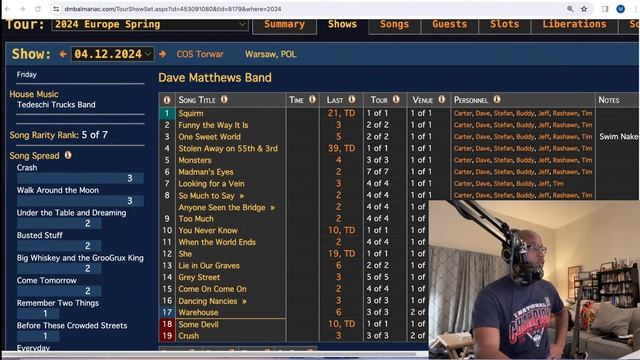Image resolution: width=640 pixels, height=360 pixels.
Task: Open the COS Torwar venue link
Action: point(200,54)
